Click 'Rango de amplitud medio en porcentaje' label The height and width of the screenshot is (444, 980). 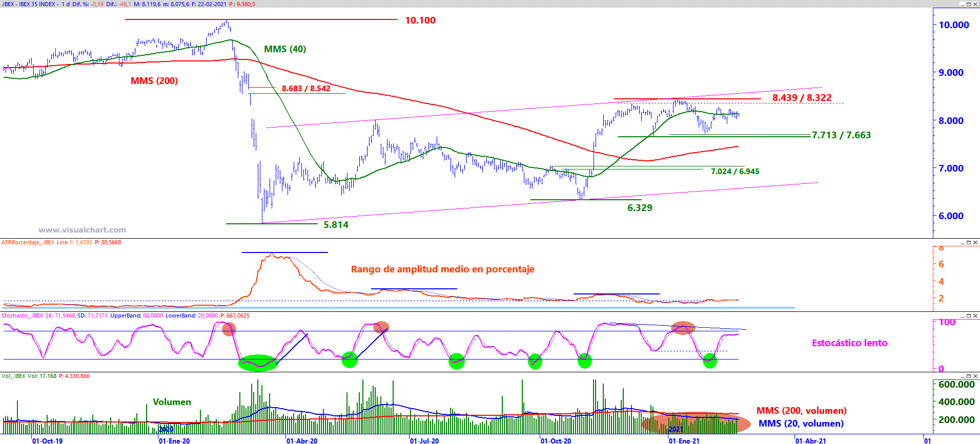443,269
